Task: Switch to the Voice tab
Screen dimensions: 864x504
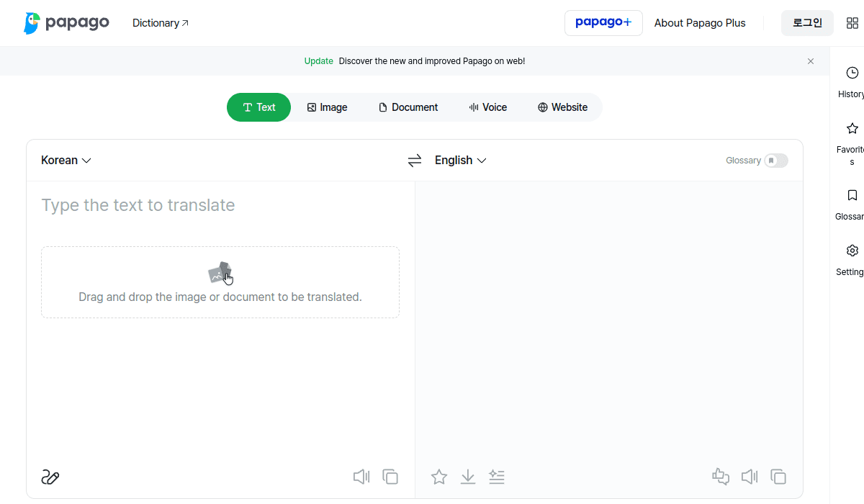Action: coord(488,107)
